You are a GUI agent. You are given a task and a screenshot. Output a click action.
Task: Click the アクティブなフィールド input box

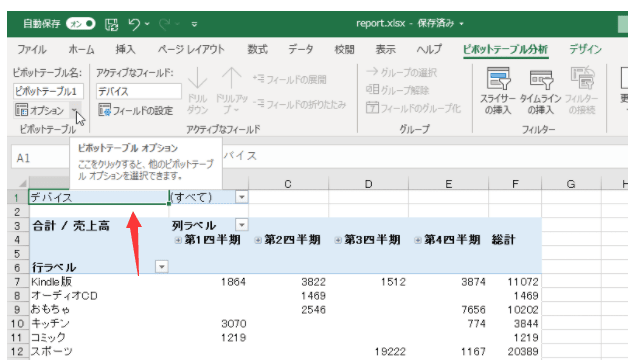pyautogui.click(x=138, y=91)
